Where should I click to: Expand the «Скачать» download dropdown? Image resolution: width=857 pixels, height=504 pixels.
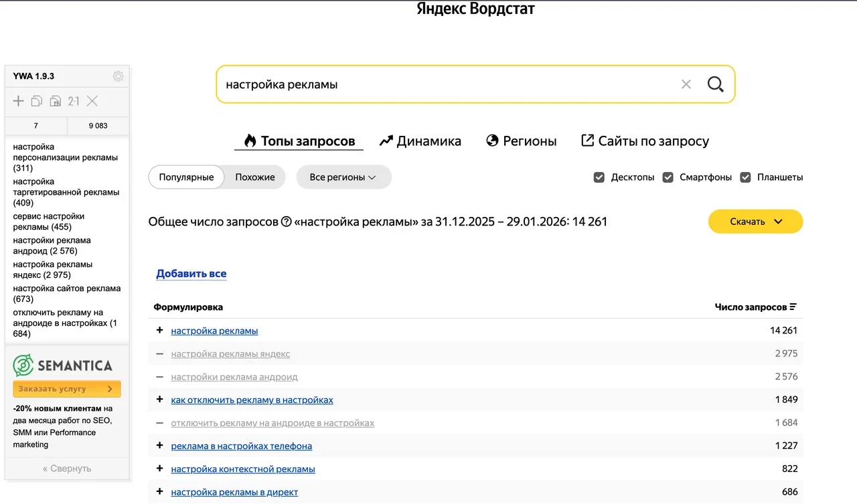755,221
